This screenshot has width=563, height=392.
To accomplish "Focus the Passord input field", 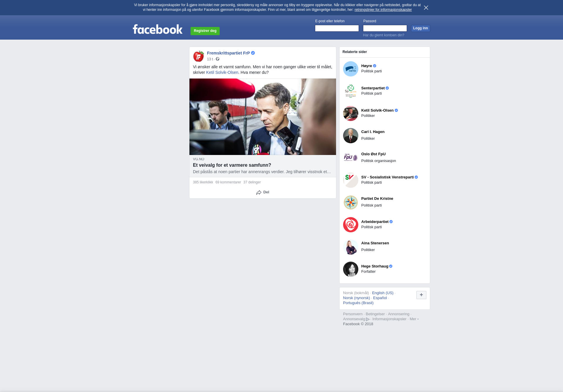I will click(385, 28).
